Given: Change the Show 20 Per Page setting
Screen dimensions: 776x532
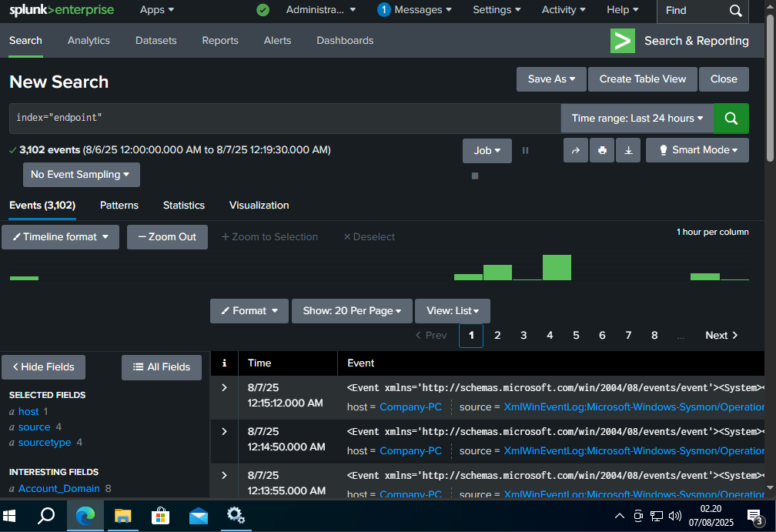Looking at the screenshot, I should tap(352, 311).
